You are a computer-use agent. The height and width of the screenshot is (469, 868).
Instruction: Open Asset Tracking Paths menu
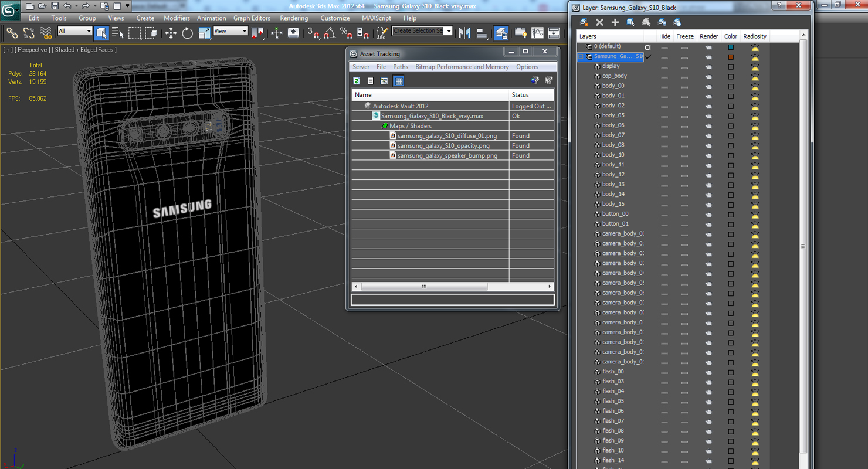coord(401,67)
